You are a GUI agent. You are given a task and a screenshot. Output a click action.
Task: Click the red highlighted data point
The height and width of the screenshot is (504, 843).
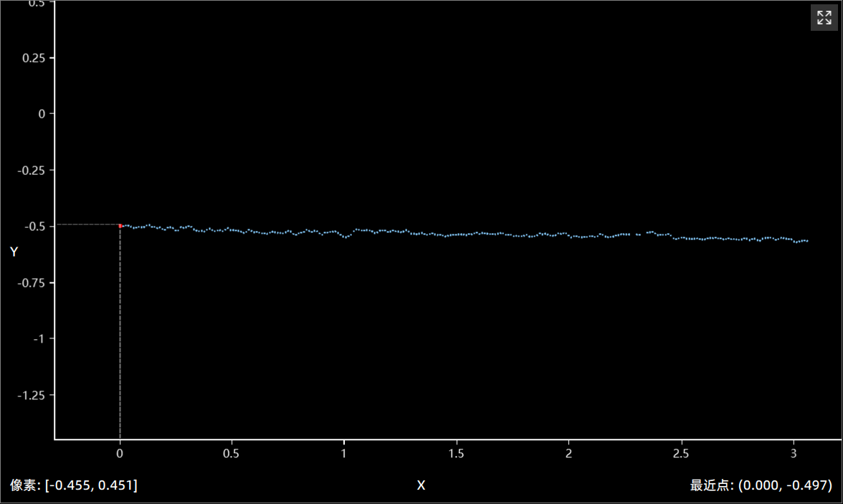coord(120,225)
